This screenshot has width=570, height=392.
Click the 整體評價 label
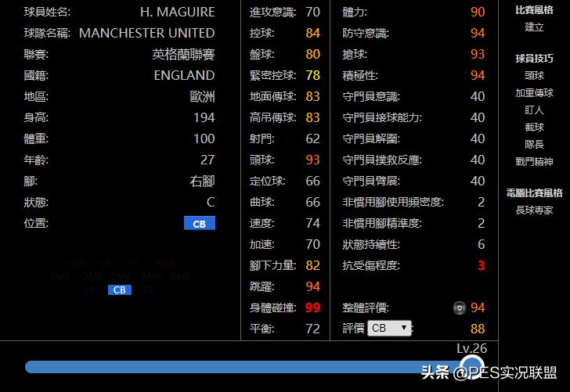pyautogui.click(x=366, y=308)
